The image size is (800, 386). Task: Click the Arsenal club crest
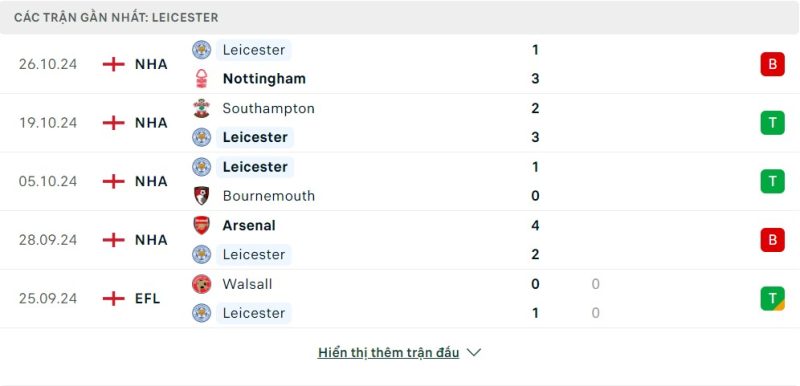click(x=202, y=225)
